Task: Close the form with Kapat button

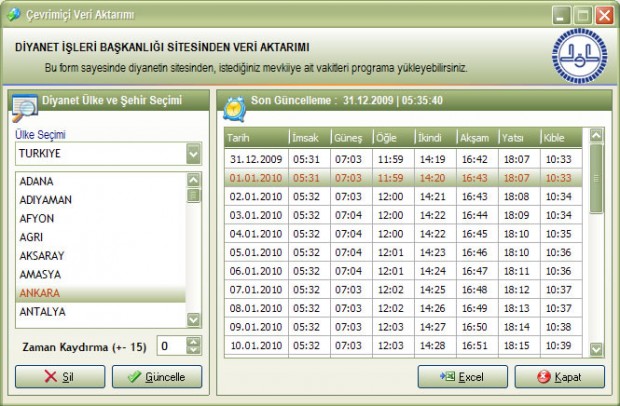Action: [x=560, y=377]
